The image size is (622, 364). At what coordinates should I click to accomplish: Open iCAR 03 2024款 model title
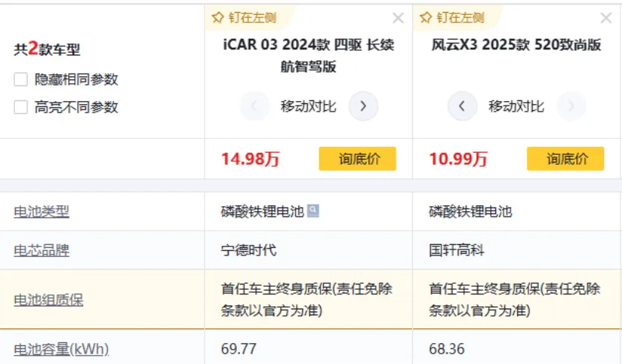click(x=308, y=55)
